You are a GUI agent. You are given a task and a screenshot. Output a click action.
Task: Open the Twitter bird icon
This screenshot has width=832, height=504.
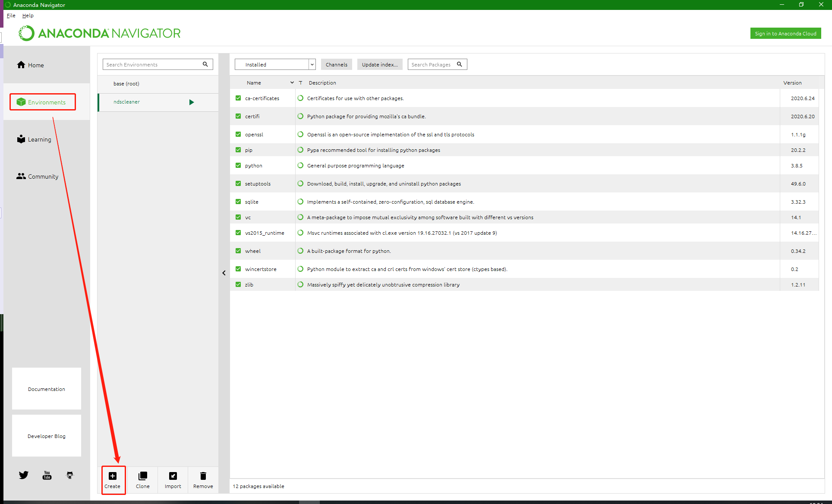point(24,475)
